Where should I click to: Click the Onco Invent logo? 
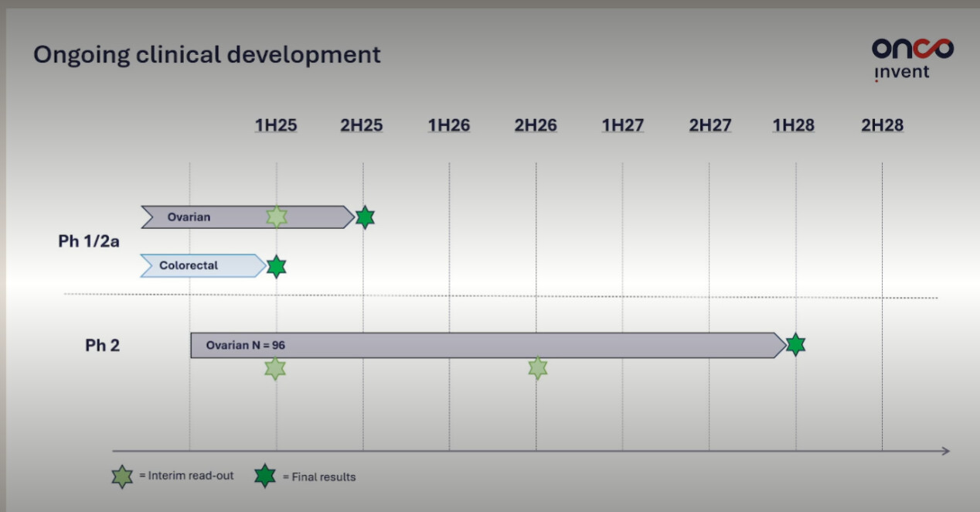[912, 59]
